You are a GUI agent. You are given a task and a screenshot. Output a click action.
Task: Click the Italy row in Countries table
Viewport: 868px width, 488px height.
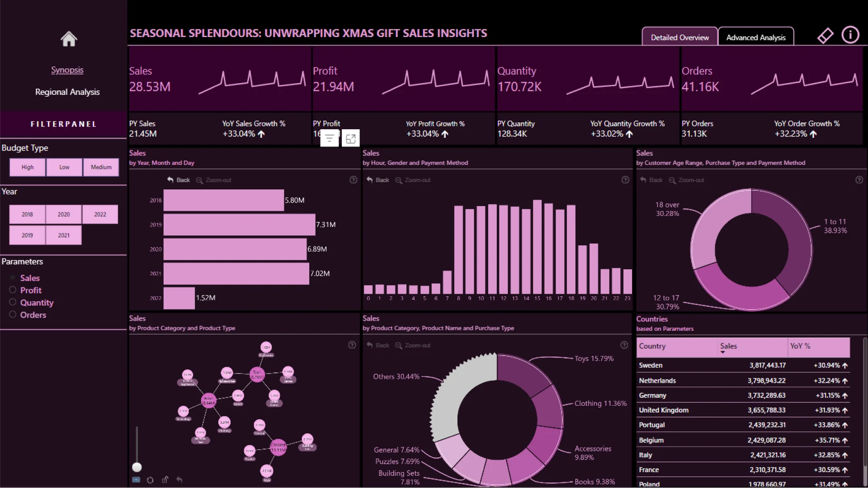[x=743, y=455]
